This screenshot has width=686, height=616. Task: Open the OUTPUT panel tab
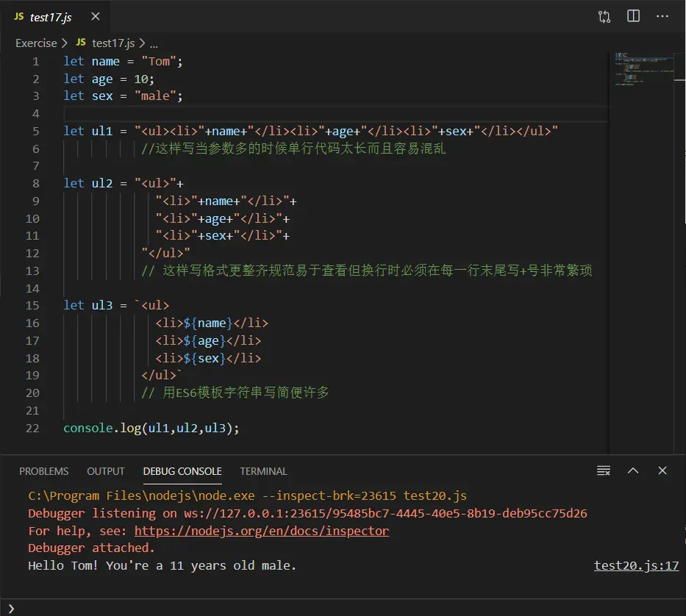coord(106,471)
